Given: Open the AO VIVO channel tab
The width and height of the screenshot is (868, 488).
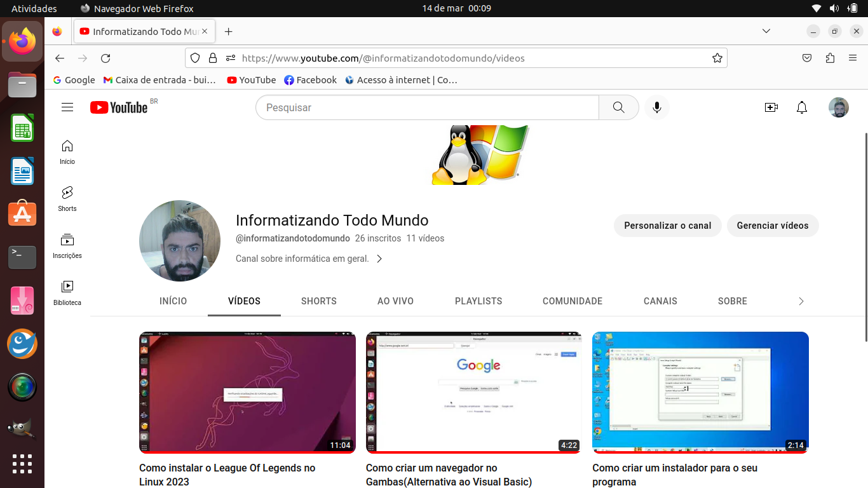Looking at the screenshot, I should pos(395,301).
